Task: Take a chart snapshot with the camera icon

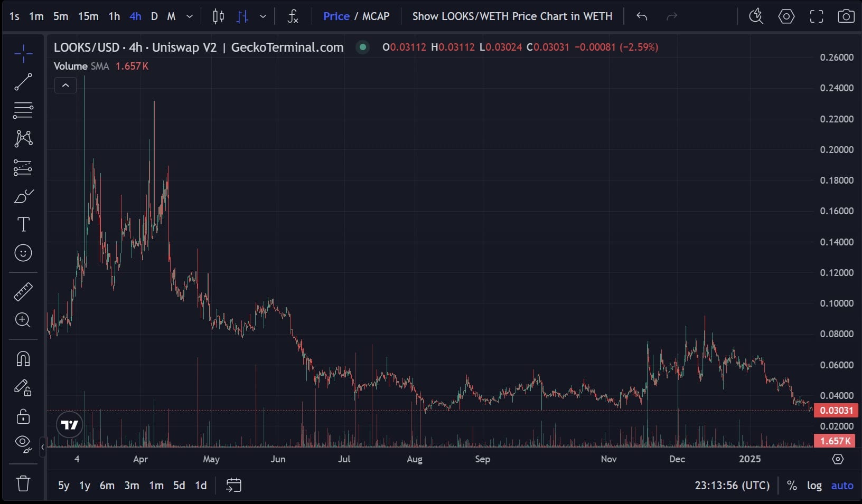Action: coord(846,16)
